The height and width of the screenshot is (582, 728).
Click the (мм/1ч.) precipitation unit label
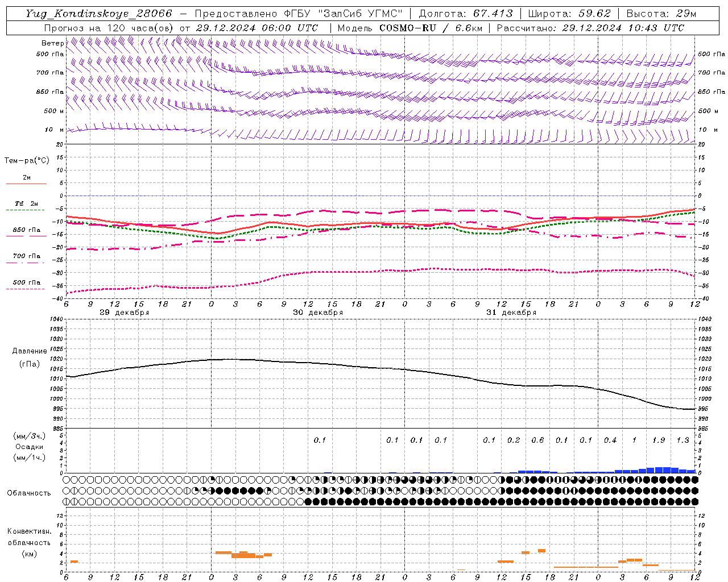[30, 458]
